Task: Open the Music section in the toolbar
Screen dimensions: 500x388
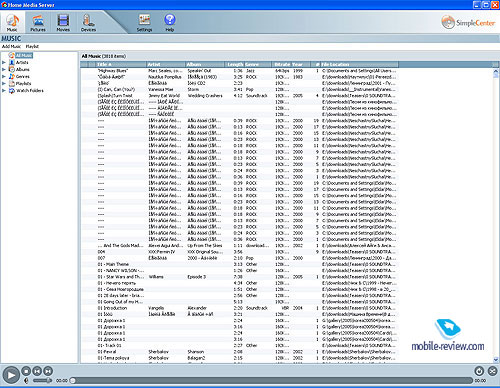Action: (x=12, y=23)
